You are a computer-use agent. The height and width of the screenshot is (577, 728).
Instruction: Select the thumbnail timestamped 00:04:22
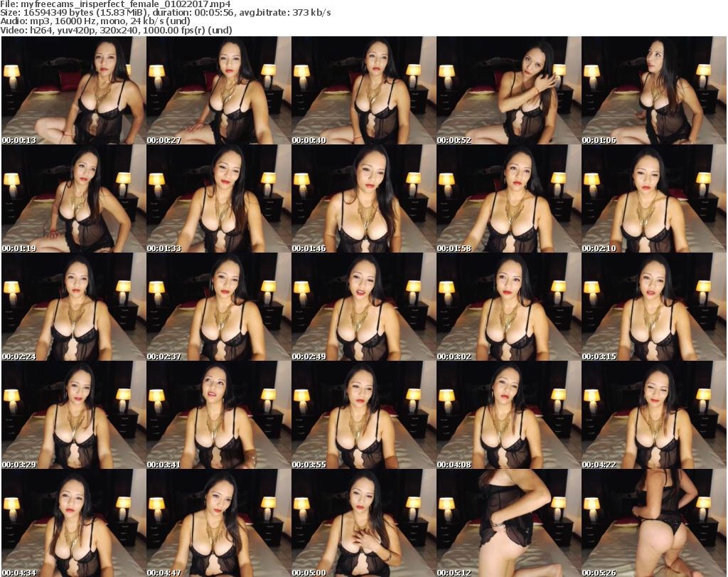click(654, 415)
